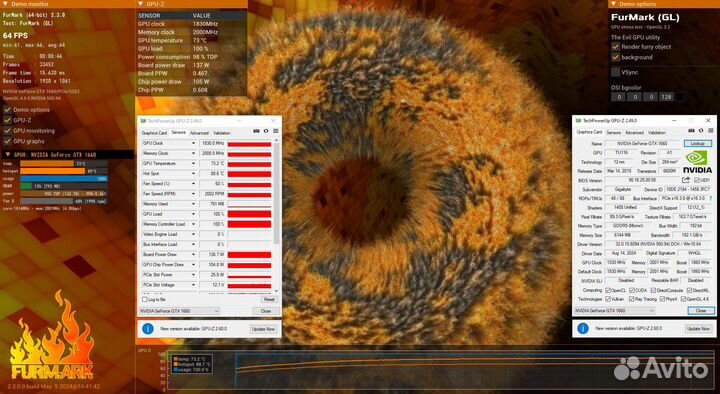Click the screenshot camera icon in Sensors GPU-Z window

coord(256,131)
